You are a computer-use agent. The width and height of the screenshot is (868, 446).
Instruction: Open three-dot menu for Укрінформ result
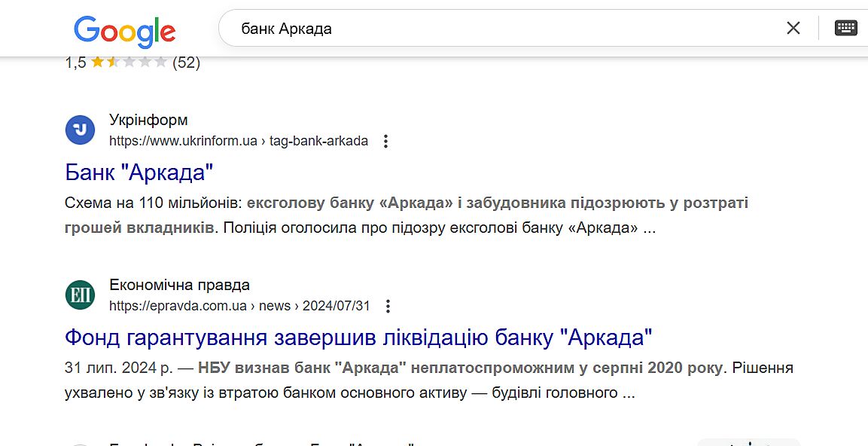(x=386, y=141)
